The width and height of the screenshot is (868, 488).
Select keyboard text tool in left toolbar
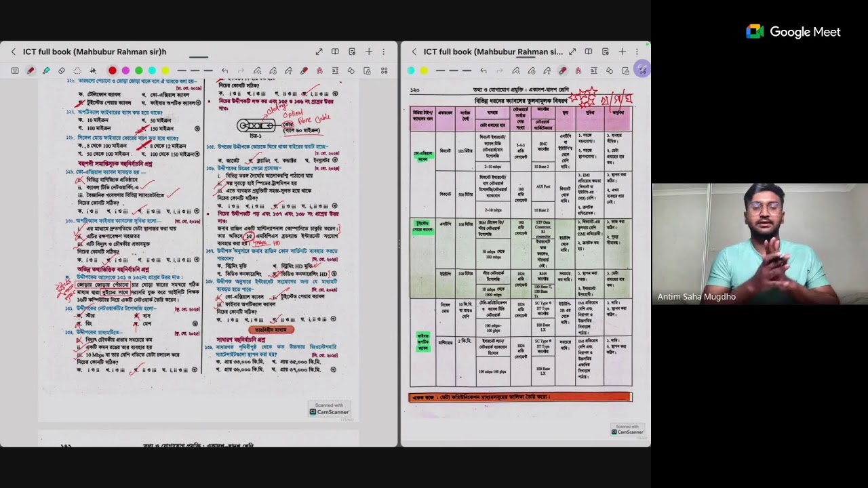pos(15,70)
